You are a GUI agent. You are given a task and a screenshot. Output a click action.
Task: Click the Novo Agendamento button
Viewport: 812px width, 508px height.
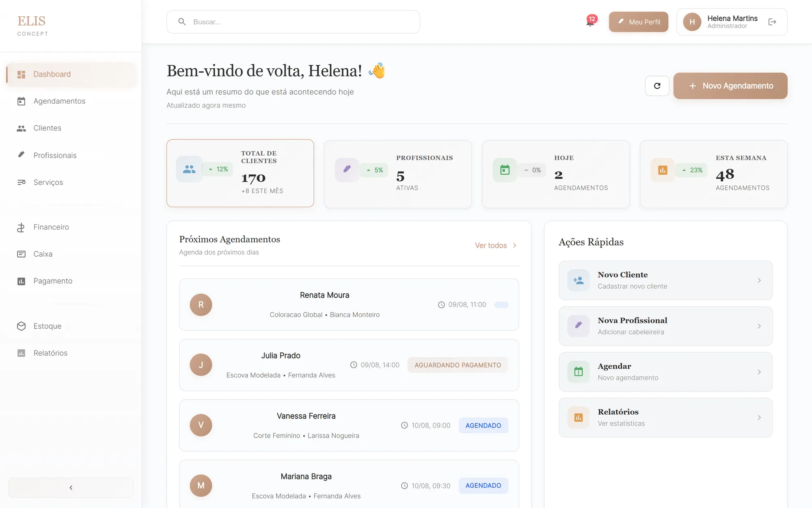tap(730, 86)
